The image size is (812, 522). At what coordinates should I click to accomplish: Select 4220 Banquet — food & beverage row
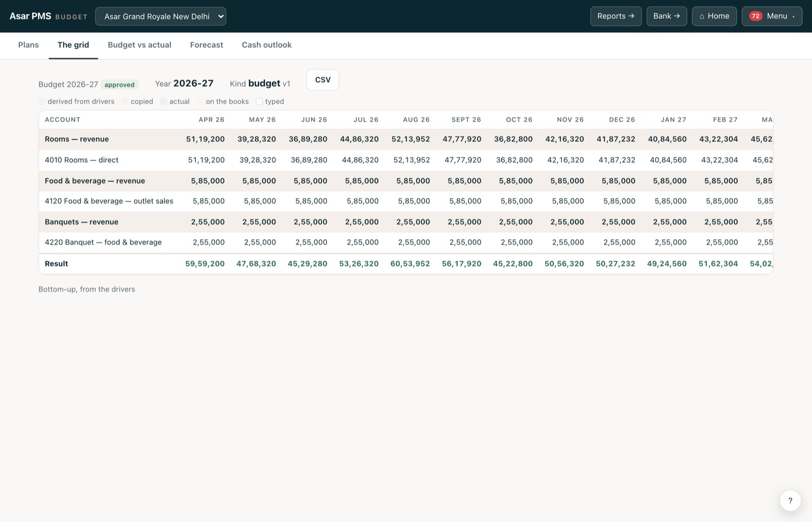[405, 242]
